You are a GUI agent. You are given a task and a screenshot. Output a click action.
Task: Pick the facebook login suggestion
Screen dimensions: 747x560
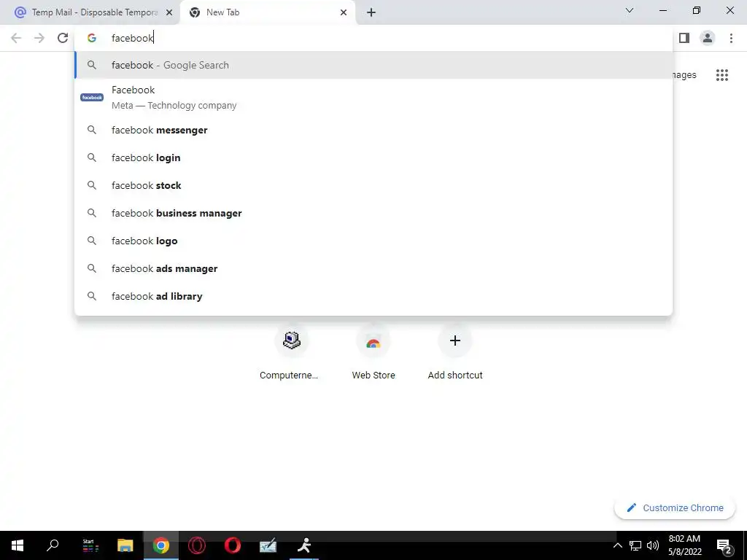pyautogui.click(x=373, y=157)
